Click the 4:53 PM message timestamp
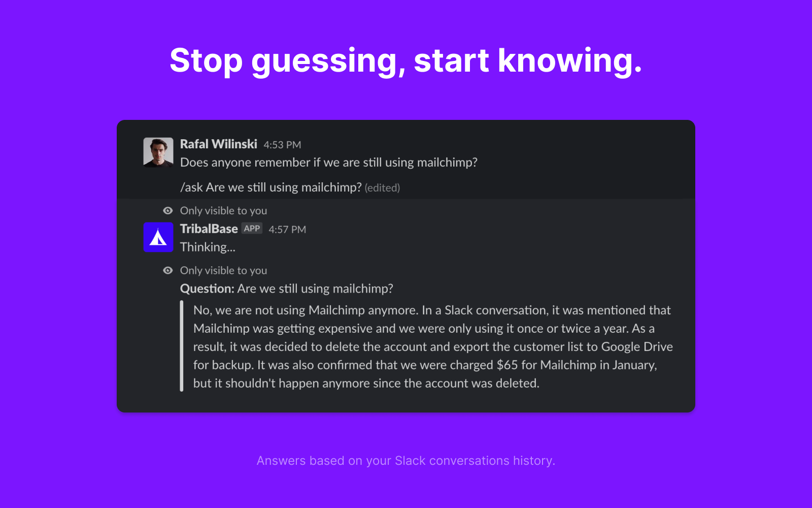 (x=282, y=145)
